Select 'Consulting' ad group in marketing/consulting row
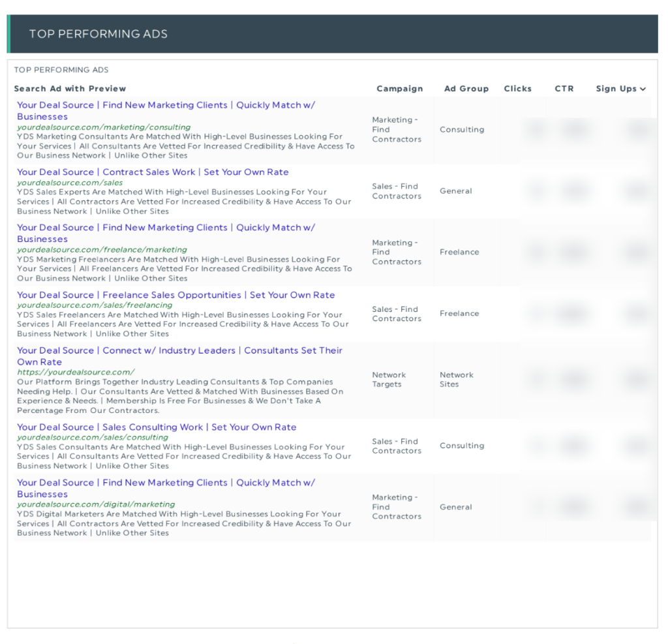Viewport: 668px width, 644px height. [462, 129]
